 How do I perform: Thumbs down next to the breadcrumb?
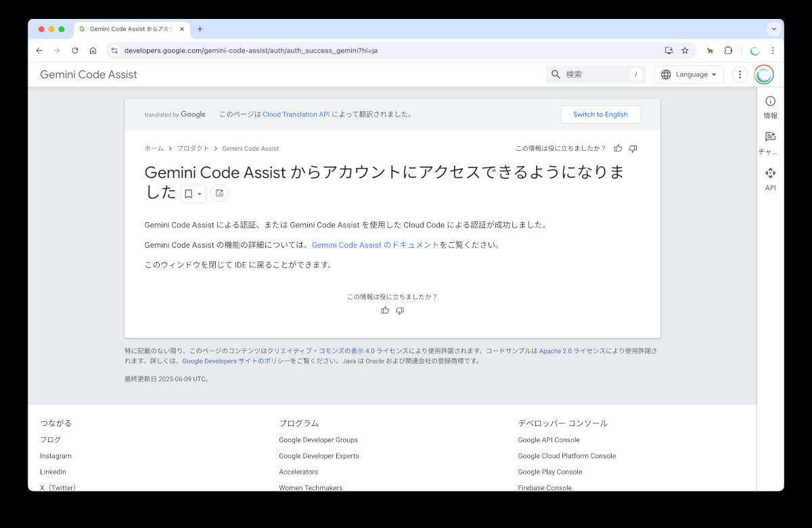[x=633, y=148]
